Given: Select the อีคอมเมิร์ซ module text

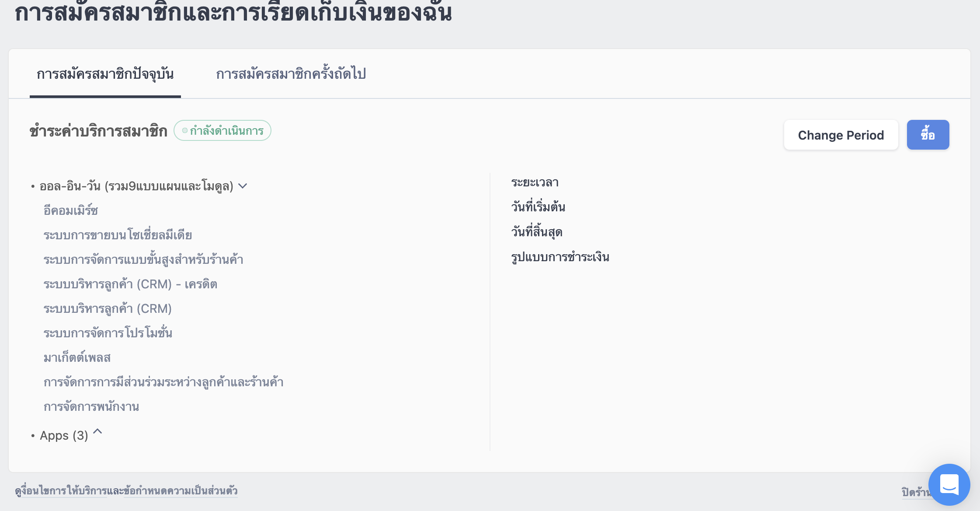Looking at the screenshot, I should click(x=70, y=210).
